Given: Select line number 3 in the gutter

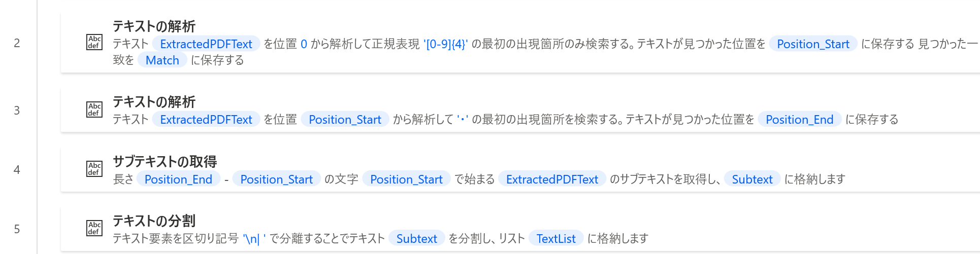Looking at the screenshot, I should [17, 111].
